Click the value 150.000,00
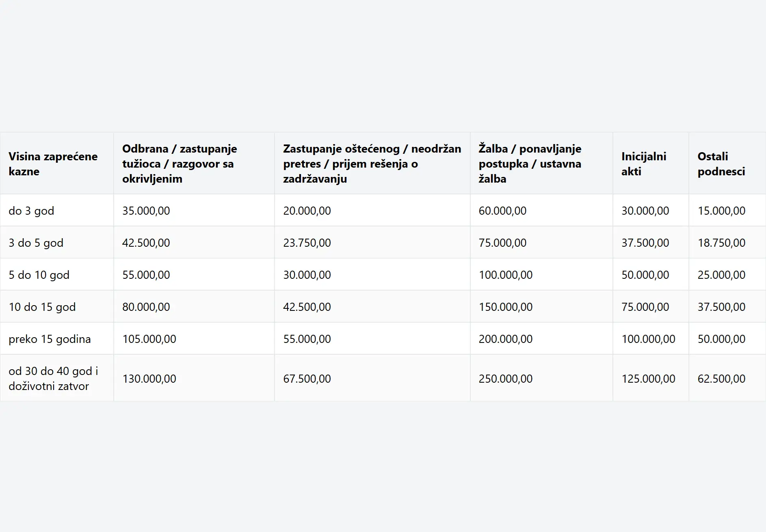Image resolution: width=766 pixels, height=532 pixels. (x=506, y=307)
